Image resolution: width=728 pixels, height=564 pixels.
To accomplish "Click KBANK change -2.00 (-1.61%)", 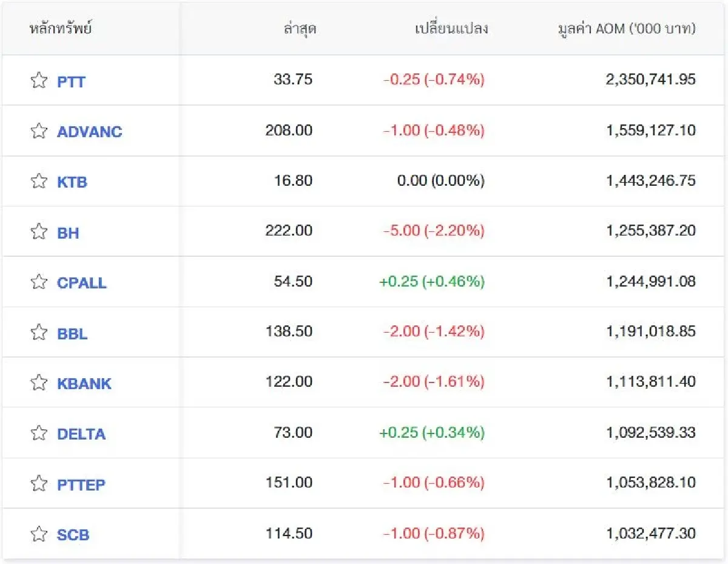I will pyautogui.click(x=434, y=382).
